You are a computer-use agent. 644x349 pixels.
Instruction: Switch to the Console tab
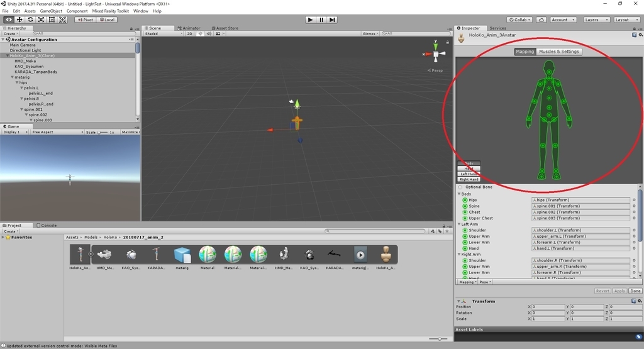[x=47, y=225]
